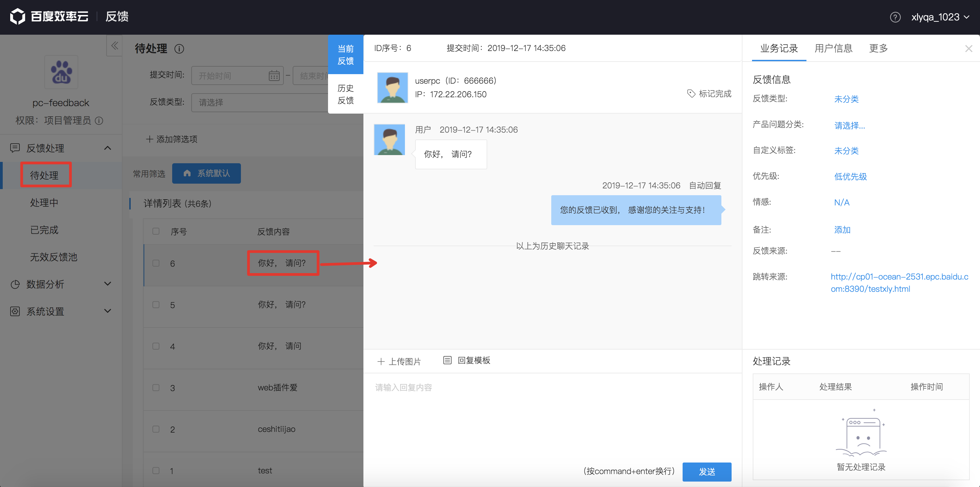This screenshot has width=980, height=487.
Task: Click 回复模板 label
Action: 474,360
